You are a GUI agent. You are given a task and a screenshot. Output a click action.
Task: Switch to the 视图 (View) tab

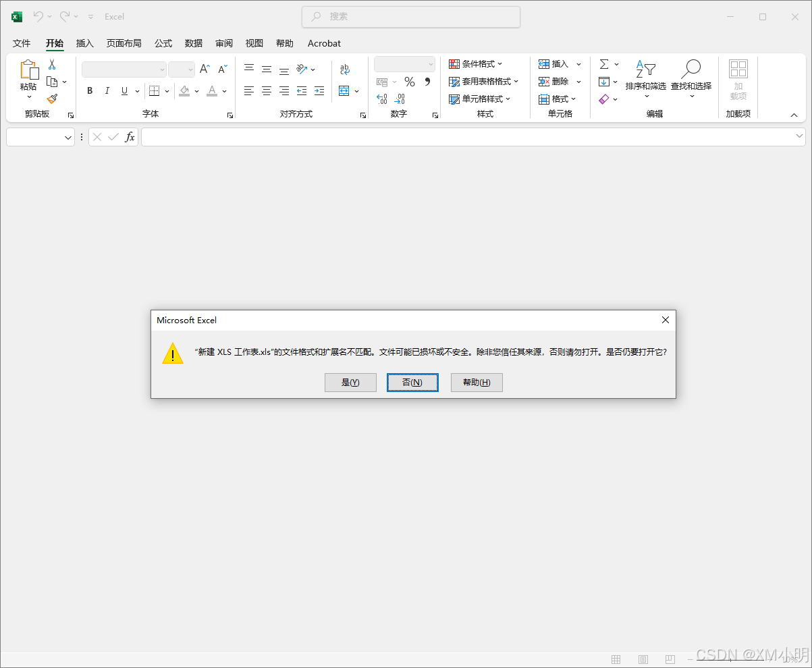pyautogui.click(x=254, y=43)
